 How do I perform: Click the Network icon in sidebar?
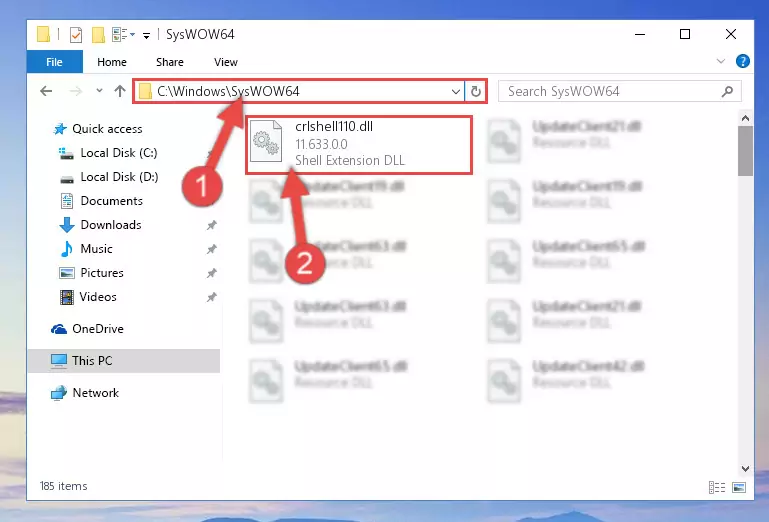59,393
